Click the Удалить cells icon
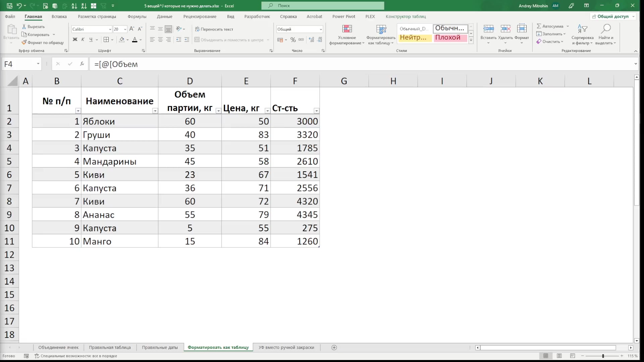This screenshot has height=362, width=644. point(505,29)
